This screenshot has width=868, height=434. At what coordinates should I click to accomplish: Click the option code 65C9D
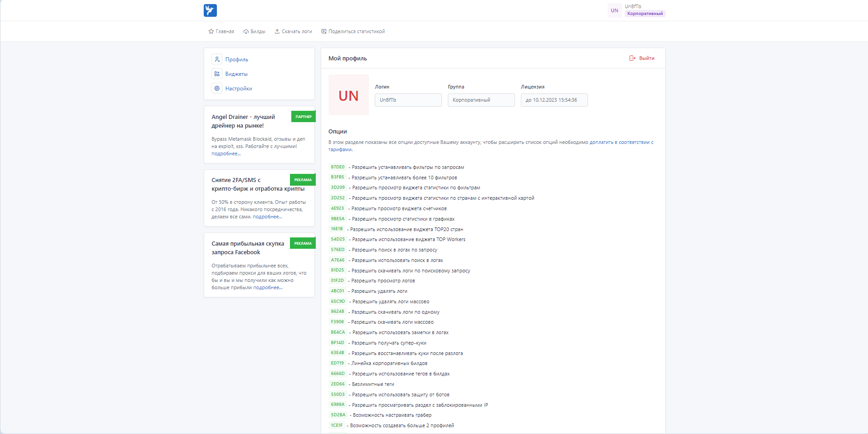click(x=338, y=301)
